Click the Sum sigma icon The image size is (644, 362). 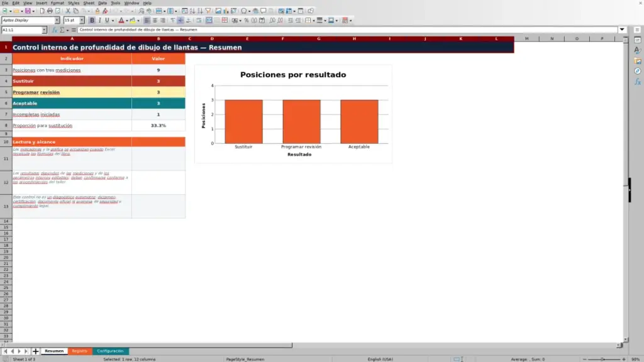[62, 30]
